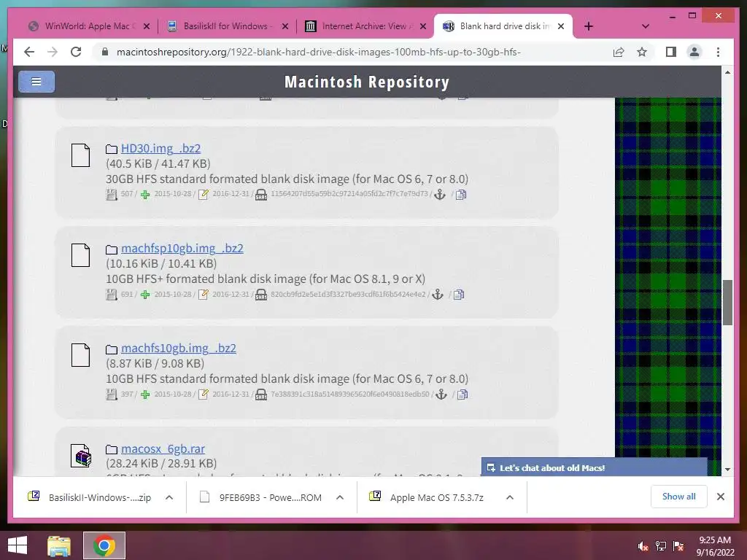This screenshot has height=560, width=747.
Task: Click the network tray icon
Action: pyautogui.click(x=661, y=546)
